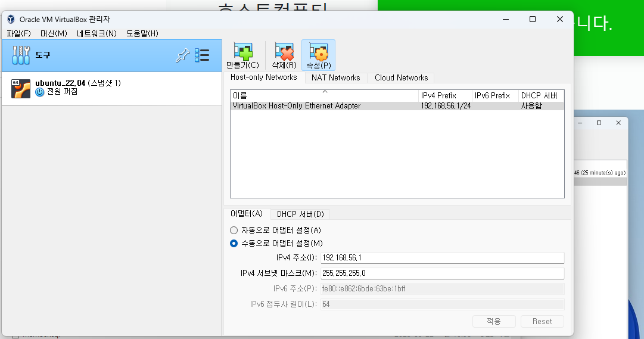
Task: Open the File (파일) menu
Action: coord(19,33)
